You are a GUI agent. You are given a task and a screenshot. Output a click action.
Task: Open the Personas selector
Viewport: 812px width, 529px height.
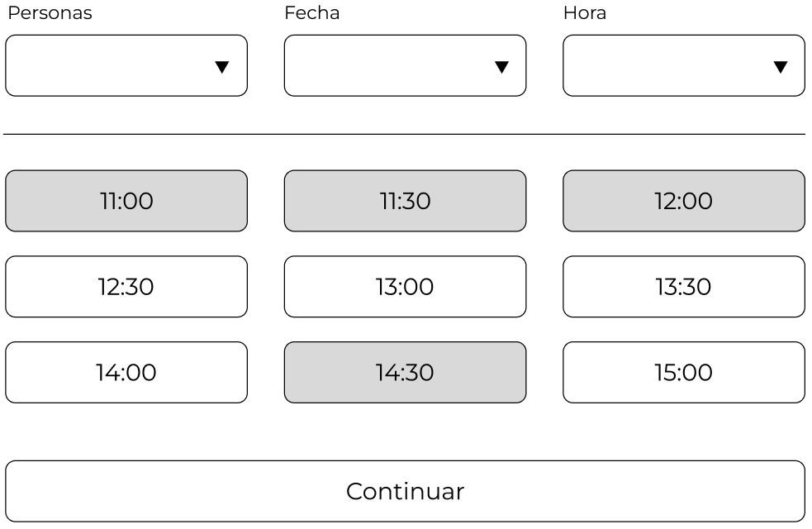point(126,66)
